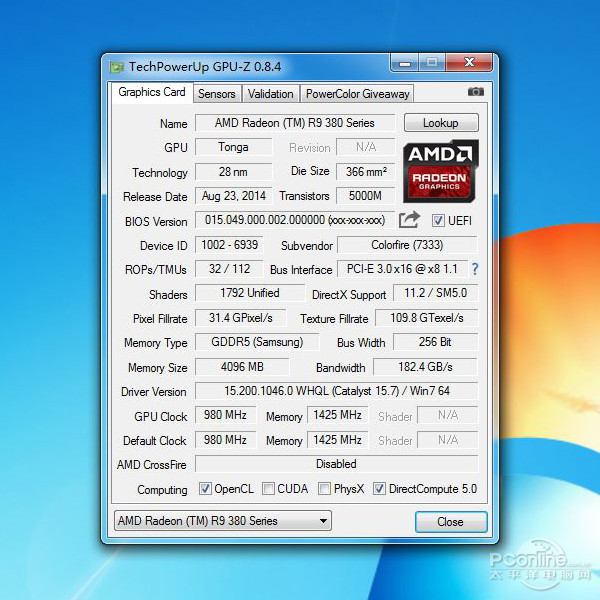
Task: Toggle the UEFI checkbox
Action: point(438,221)
